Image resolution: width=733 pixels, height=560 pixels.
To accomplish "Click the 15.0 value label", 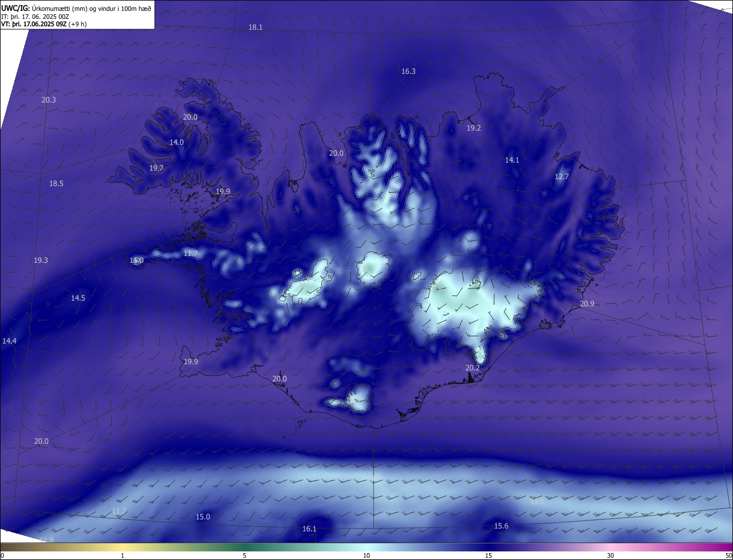I will [203, 517].
